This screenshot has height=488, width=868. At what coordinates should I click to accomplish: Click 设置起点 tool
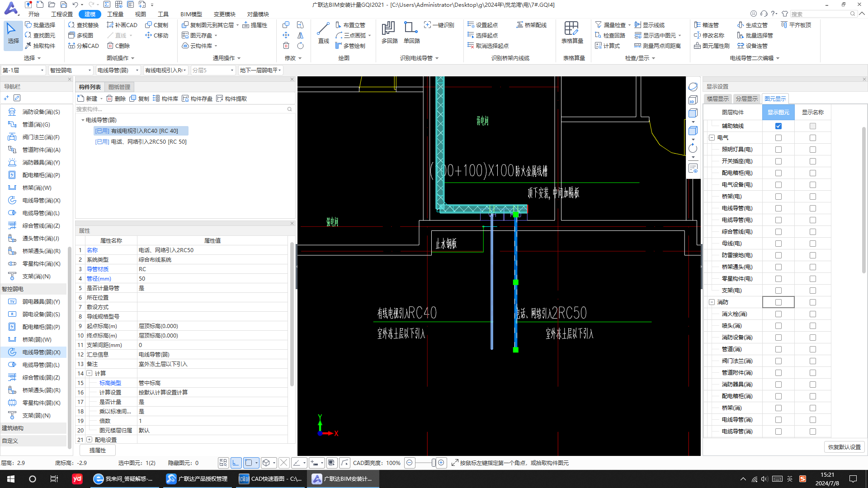pos(482,25)
